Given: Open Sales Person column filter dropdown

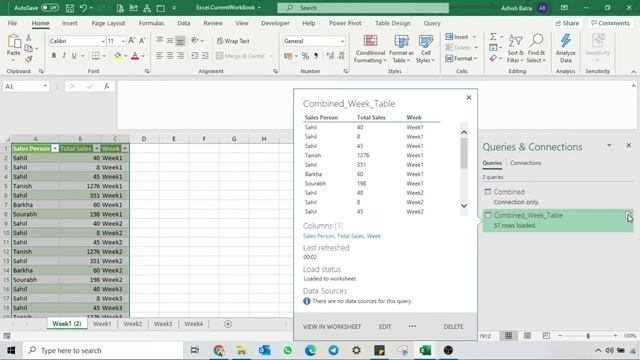Looking at the screenshot, I should pos(55,149).
